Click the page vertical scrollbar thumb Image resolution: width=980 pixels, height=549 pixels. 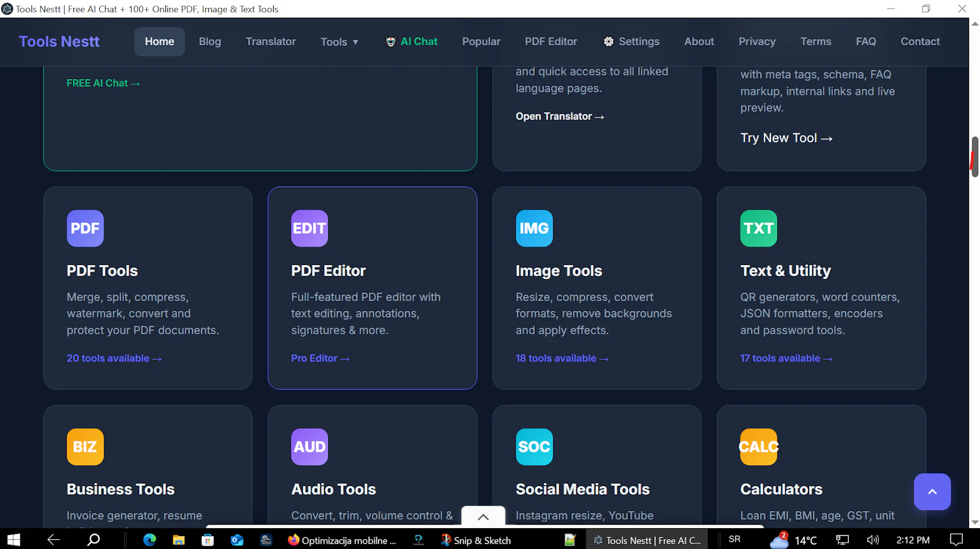point(974,157)
